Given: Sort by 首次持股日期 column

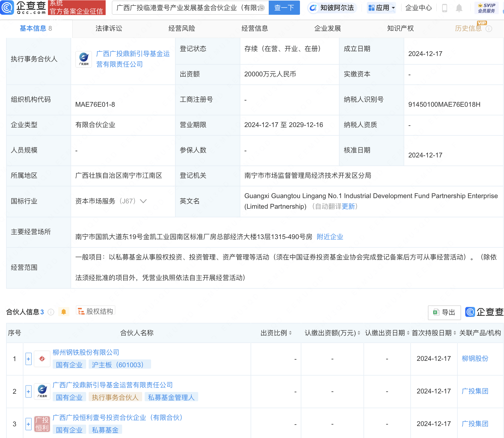Looking at the screenshot, I should coord(455,333).
